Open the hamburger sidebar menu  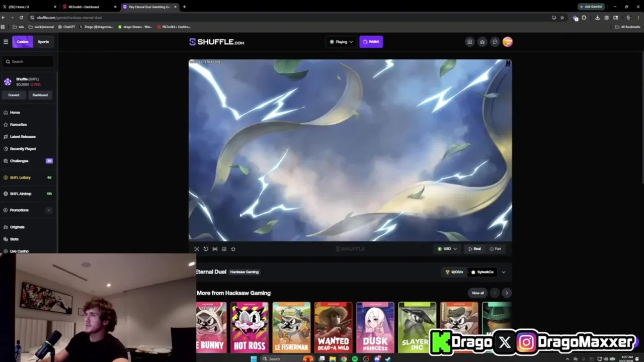point(6,42)
